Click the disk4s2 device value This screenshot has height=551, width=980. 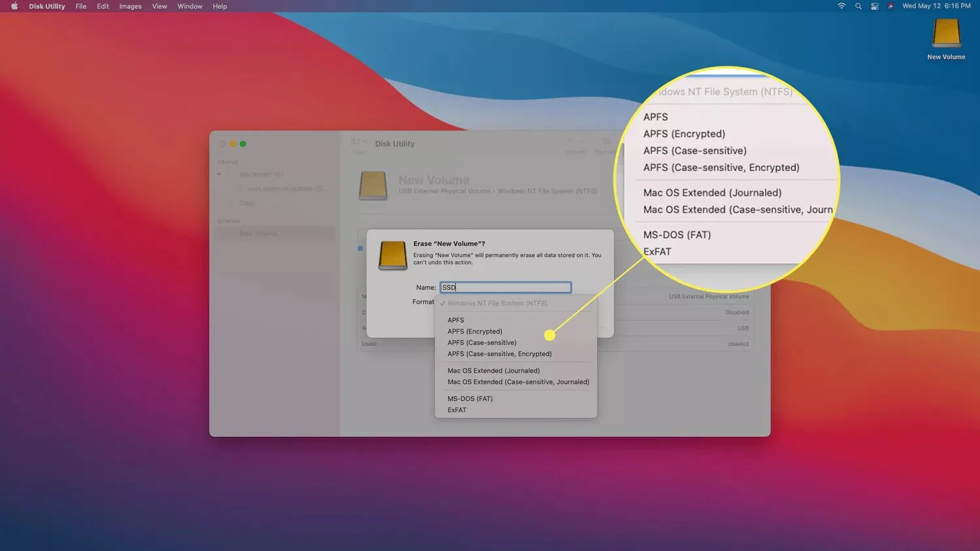(738, 343)
